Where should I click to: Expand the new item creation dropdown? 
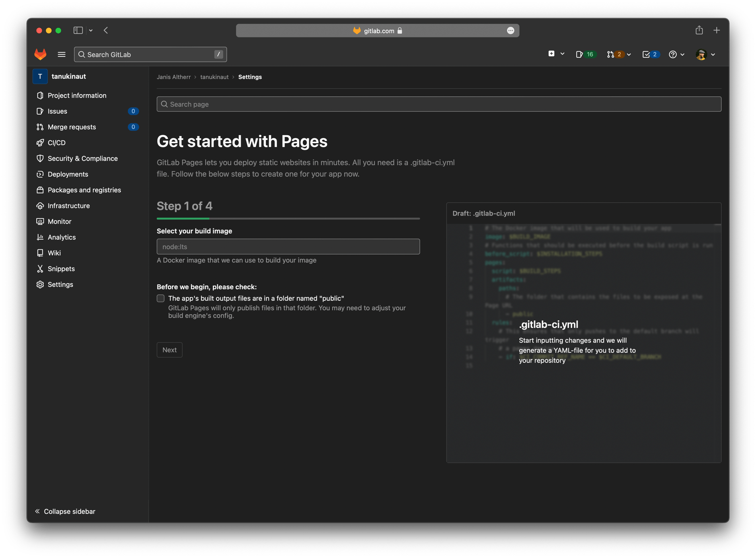click(x=556, y=54)
